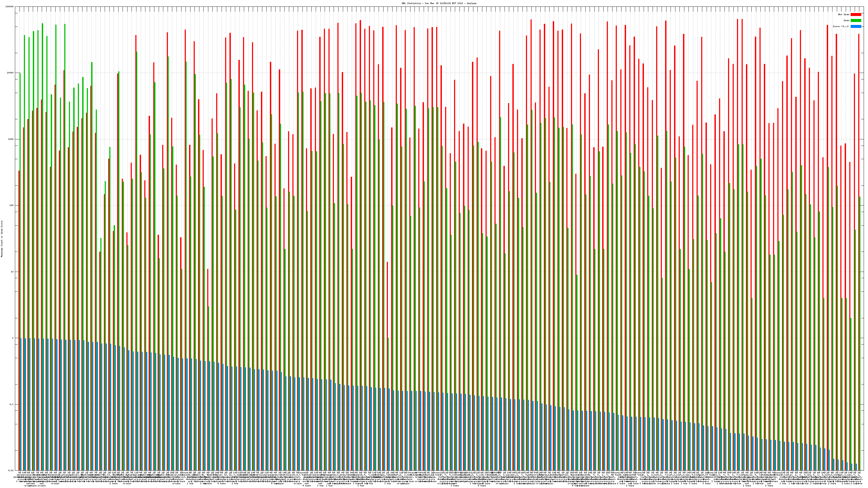
Task: Click the leftmost blue score bar
Action: (21, 404)
